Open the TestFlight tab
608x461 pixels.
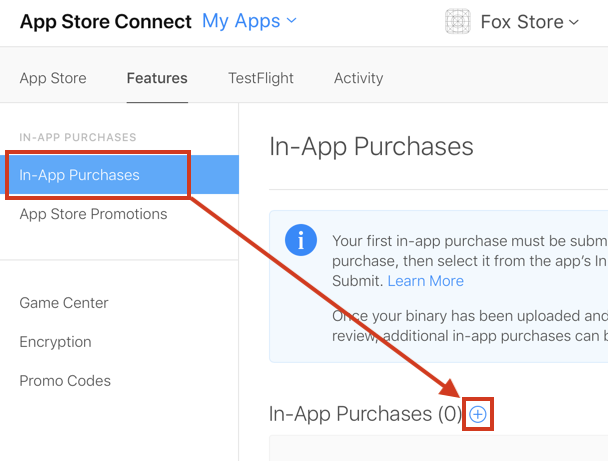(x=261, y=78)
